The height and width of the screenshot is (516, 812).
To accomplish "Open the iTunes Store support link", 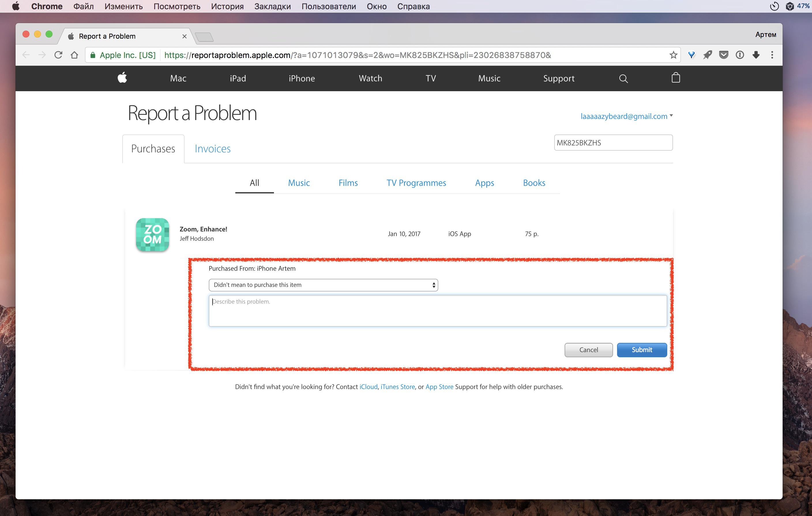I will tap(398, 387).
